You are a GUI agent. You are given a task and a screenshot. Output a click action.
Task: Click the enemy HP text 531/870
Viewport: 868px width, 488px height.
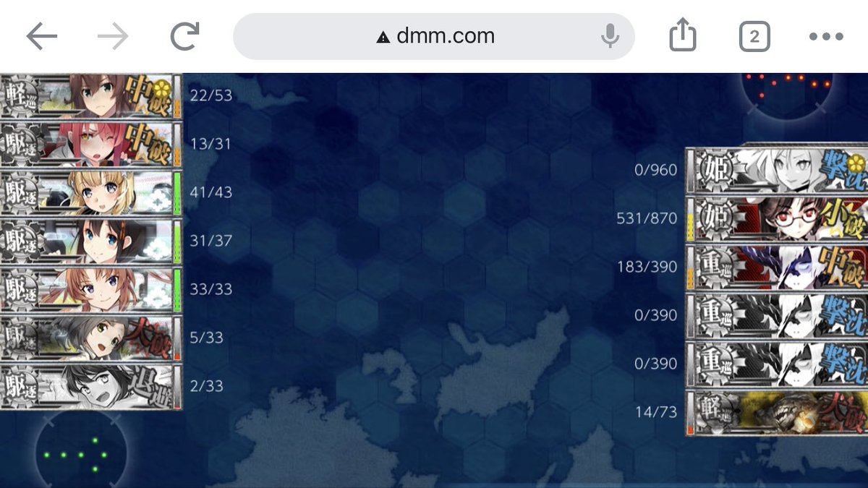(647, 218)
